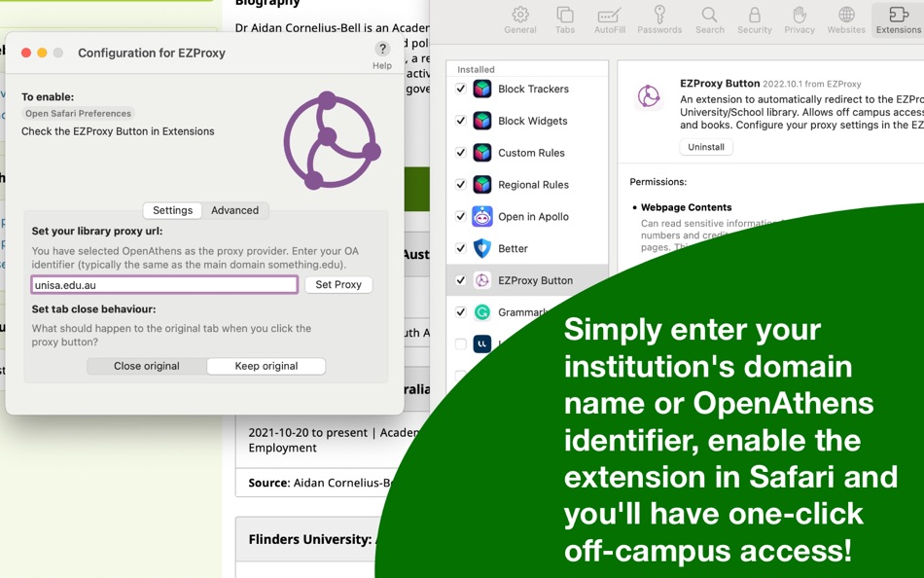Toggle the Regional Rules checkbox

[461, 184]
